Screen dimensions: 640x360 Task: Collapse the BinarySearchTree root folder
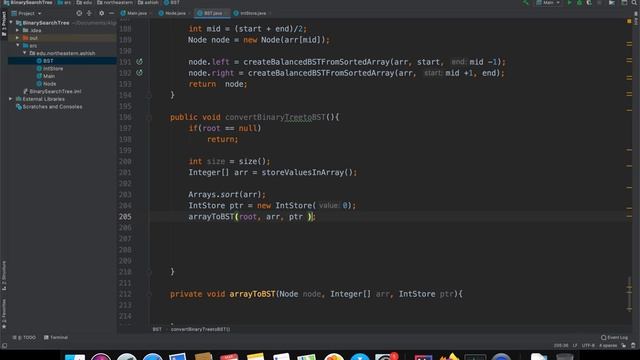[11, 23]
